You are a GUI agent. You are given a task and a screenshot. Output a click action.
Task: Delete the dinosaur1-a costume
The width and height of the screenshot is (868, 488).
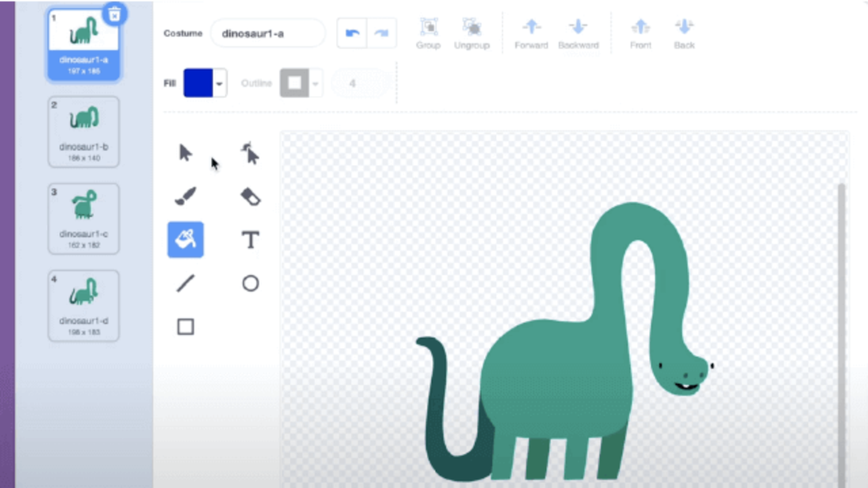coord(114,14)
